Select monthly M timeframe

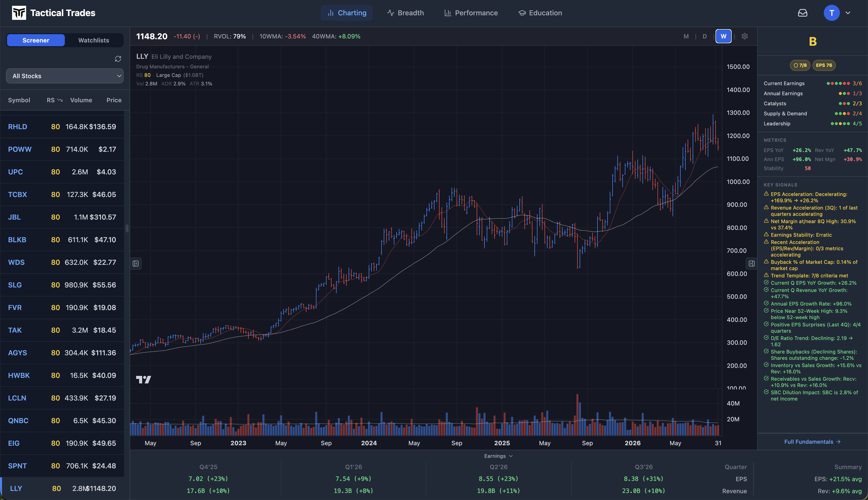686,36
